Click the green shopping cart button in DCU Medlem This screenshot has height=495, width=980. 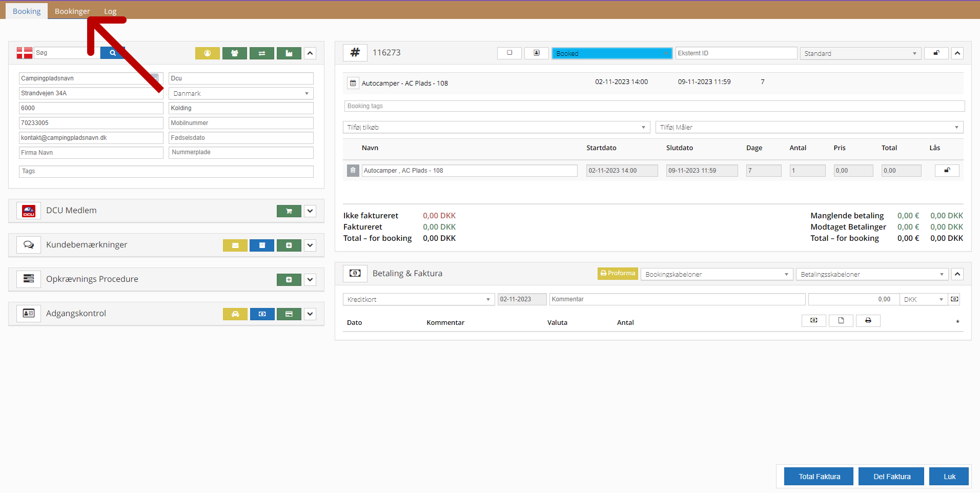point(289,211)
